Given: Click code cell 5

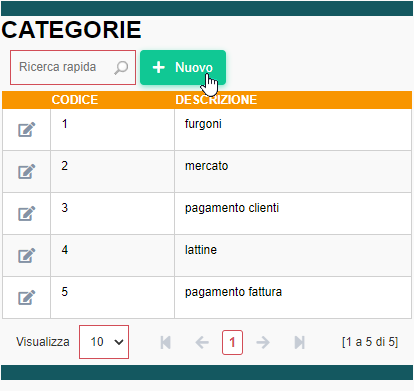Looking at the screenshot, I should coord(112,298).
